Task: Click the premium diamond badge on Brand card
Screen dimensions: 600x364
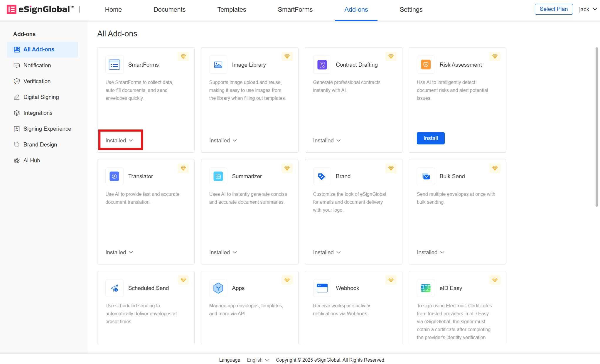Action: [x=391, y=168]
